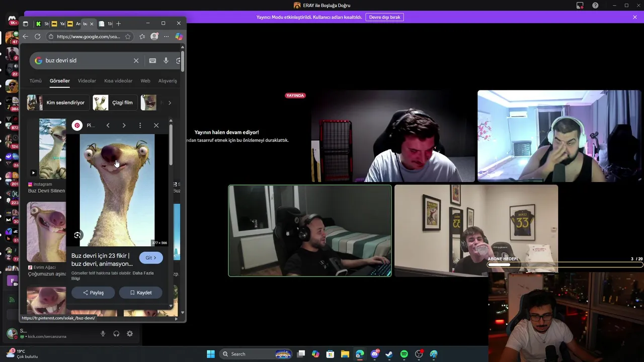The width and height of the screenshot is (644, 362).
Task: Reload the Google search page
Action: pos(37,36)
